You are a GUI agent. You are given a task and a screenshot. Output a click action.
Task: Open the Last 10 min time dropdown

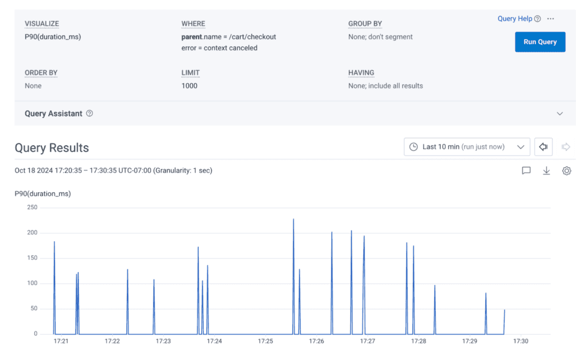click(x=467, y=147)
